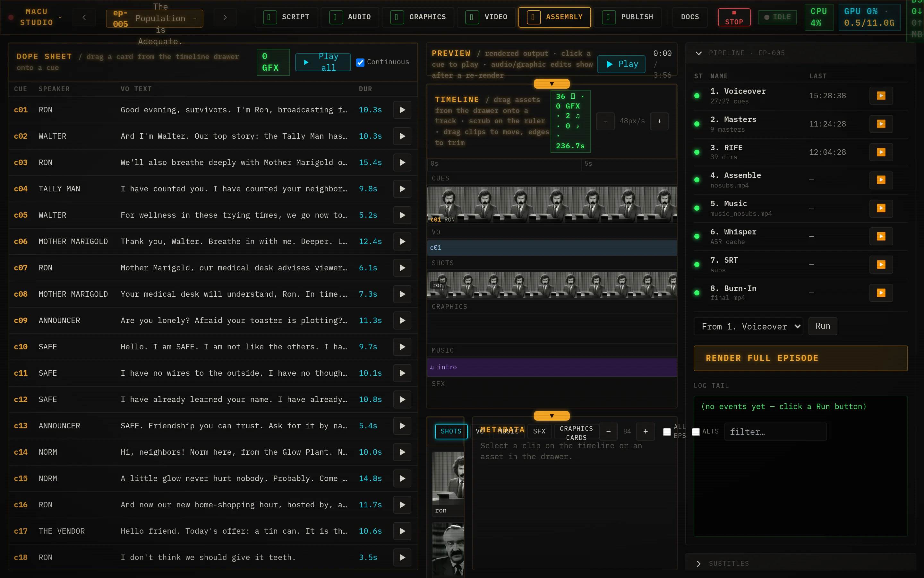
Task: Toggle the Continuous checkbox
Action: [x=360, y=62]
